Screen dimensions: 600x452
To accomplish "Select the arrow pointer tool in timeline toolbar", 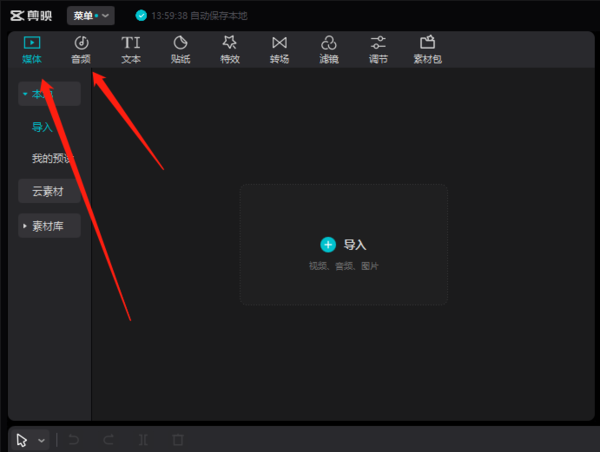I will [23, 440].
